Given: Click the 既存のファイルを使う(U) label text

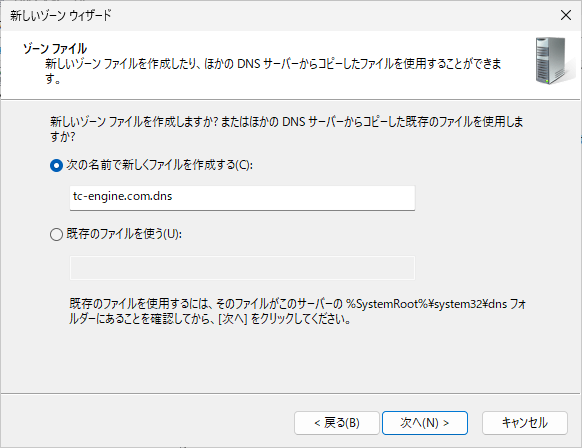Looking at the screenshot, I should [124, 234].
